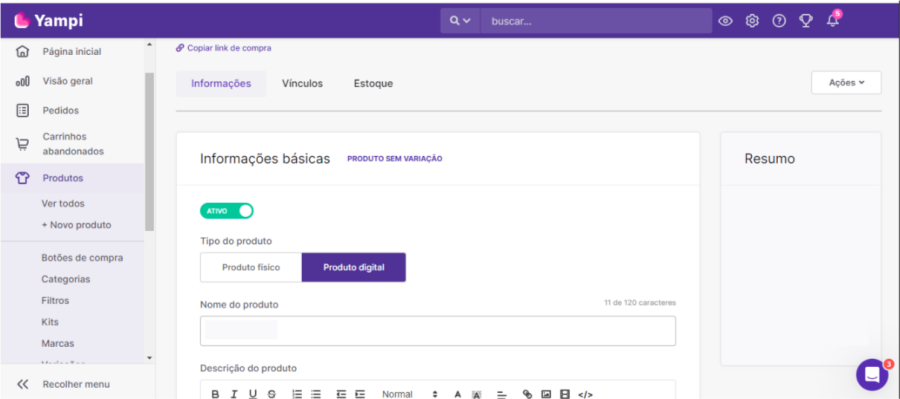Click sidebar scrollbar down arrow
The height and width of the screenshot is (399, 900).
click(149, 358)
